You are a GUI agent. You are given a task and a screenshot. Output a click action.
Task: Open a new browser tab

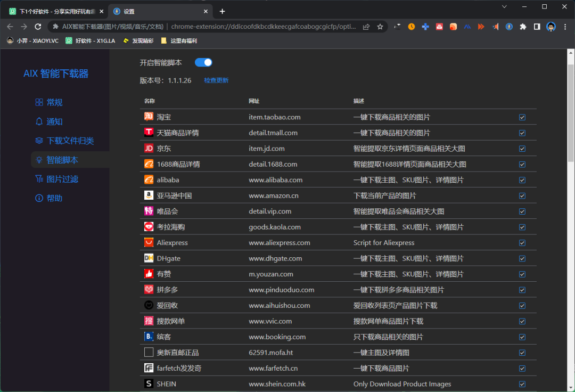(222, 11)
